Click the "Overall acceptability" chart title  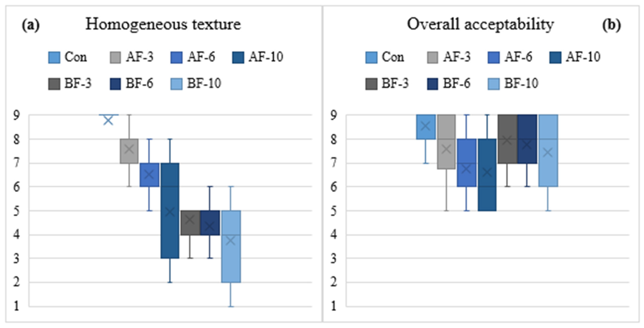coord(480,24)
